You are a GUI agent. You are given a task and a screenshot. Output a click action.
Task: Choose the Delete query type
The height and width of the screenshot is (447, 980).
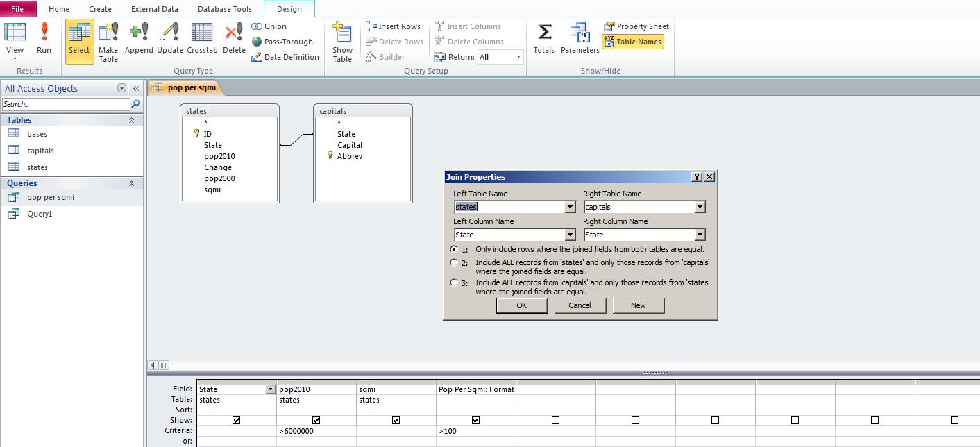coord(234,40)
